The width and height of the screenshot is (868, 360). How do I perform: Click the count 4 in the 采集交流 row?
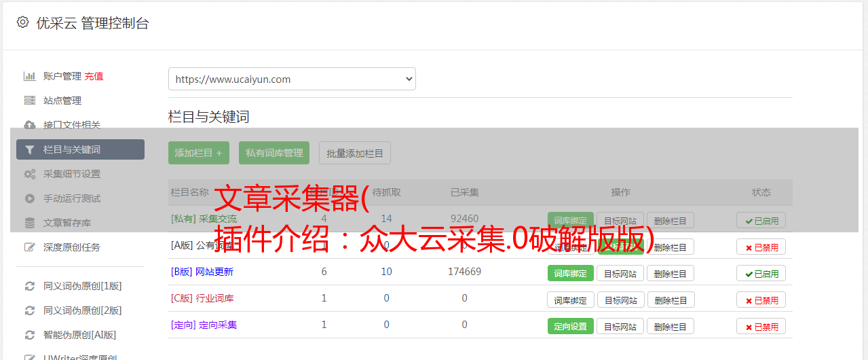point(324,219)
